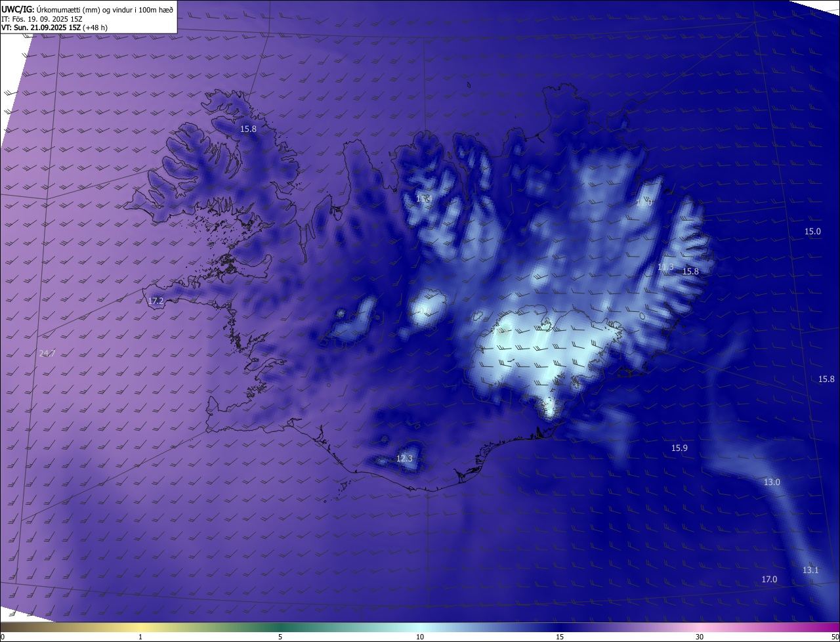This screenshot has width=840, height=642.
Task: Click the 17.2 value at the western peninsula tip
Action: (156, 301)
